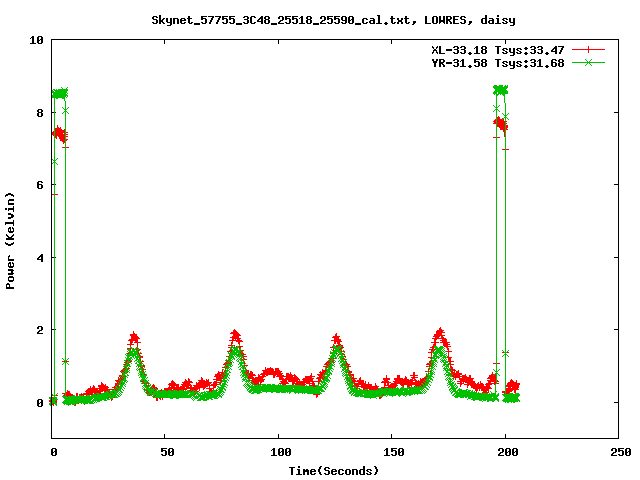Click the y-axis tick label 4

39,257
